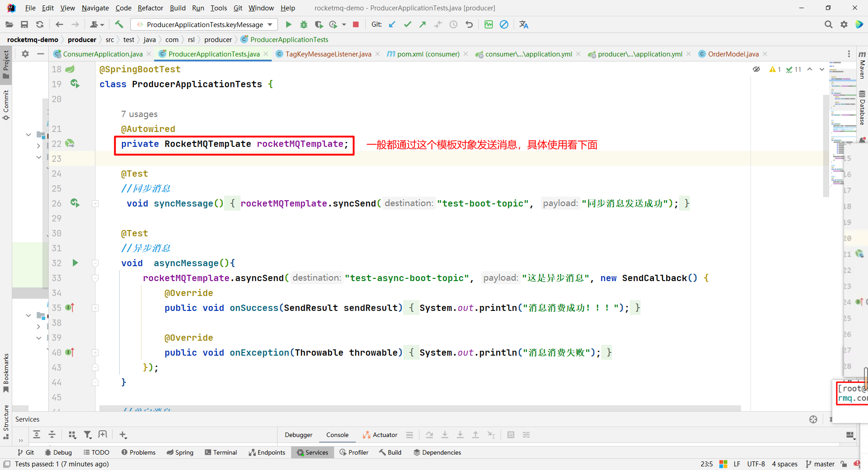Screen dimensions: 868x470
Task: Click the 7 usages inlay hint
Action: 139,114
